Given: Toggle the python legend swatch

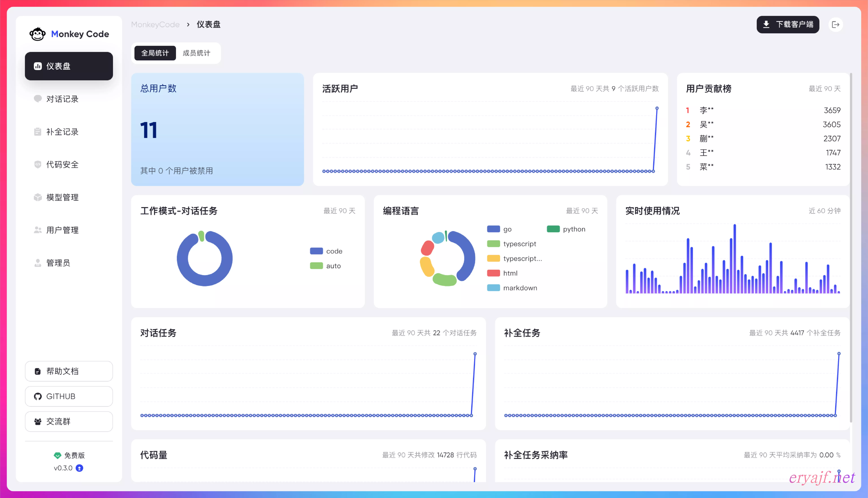Looking at the screenshot, I should 553,229.
